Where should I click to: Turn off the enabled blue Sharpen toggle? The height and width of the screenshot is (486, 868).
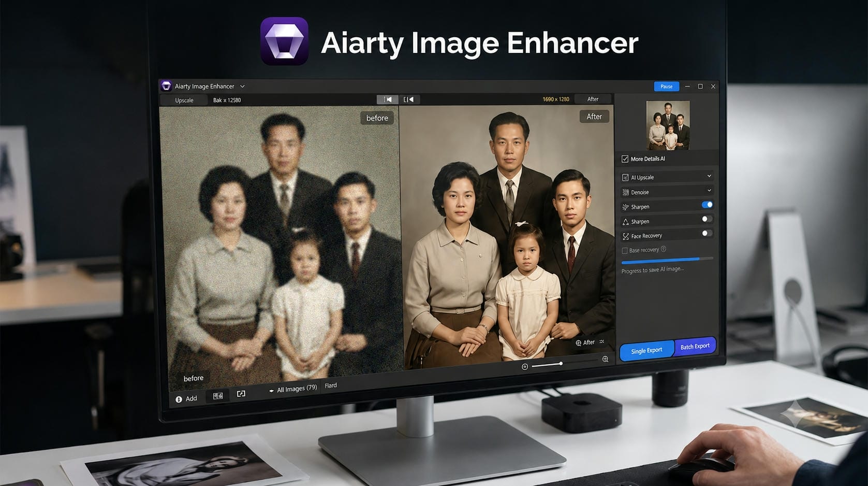coord(707,205)
